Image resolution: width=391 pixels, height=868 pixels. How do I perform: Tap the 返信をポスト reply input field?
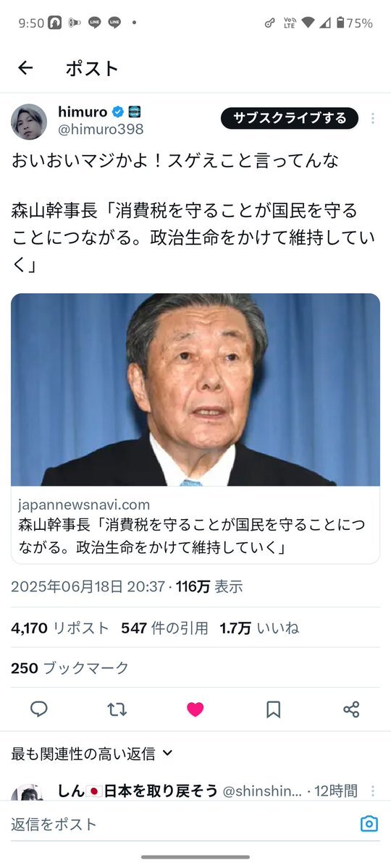point(182,824)
